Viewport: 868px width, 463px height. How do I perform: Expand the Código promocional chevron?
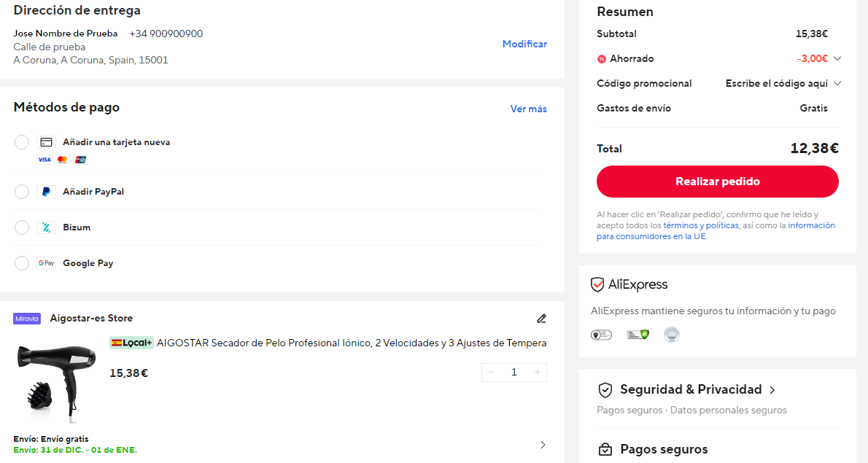pyautogui.click(x=837, y=84)
